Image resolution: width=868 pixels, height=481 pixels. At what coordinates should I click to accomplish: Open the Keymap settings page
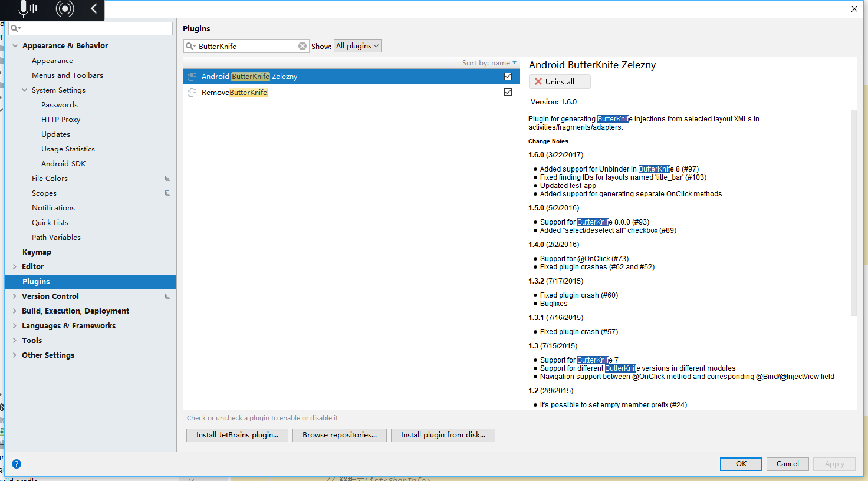pos(37,252)
